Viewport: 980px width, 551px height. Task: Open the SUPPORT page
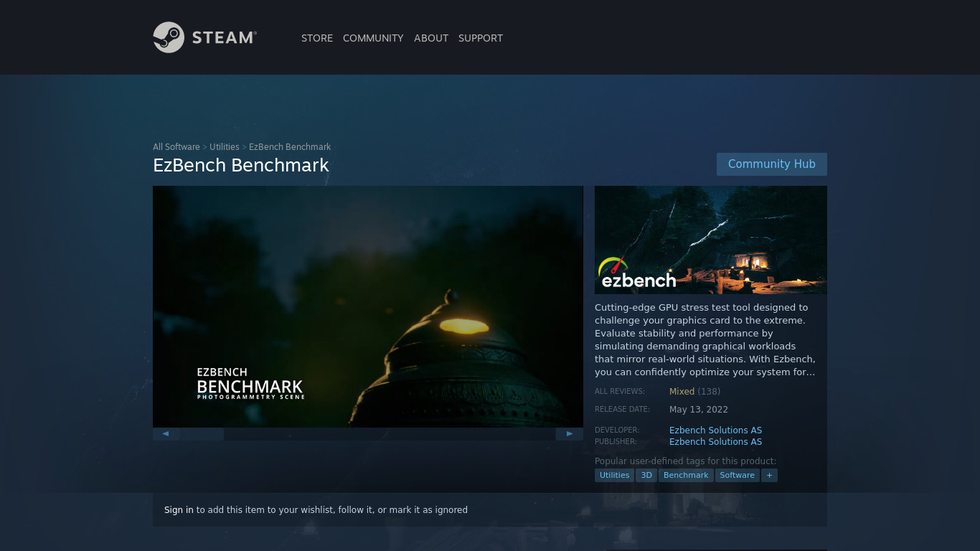point(481,38)
